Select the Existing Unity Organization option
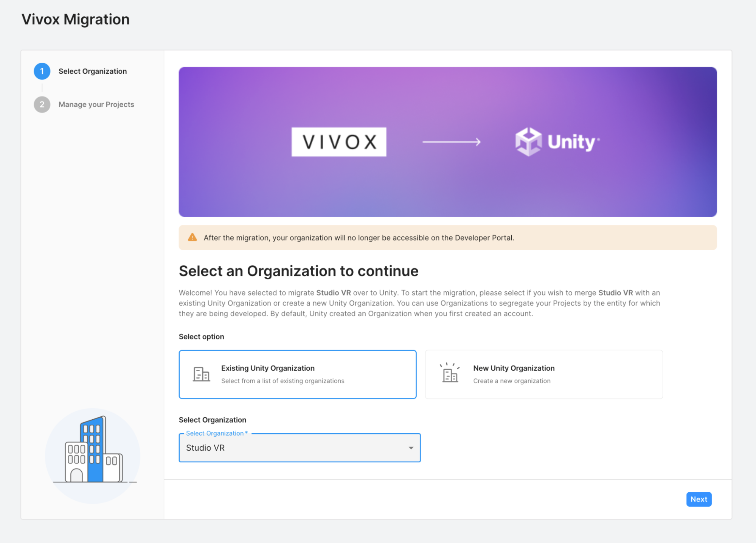The width and height of the screenshot is (756, 543). click(x=298, y=374)
